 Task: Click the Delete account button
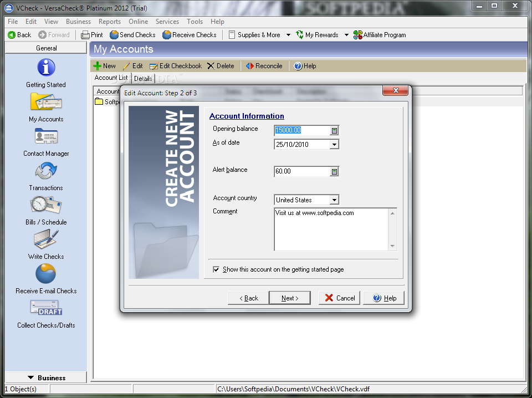point(221,66)
